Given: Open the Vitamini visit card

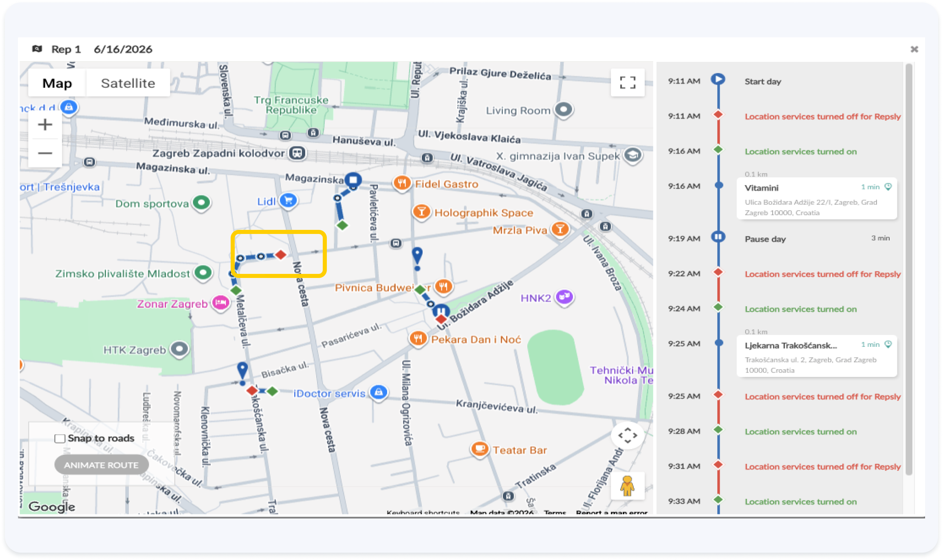Looking at the screenshot, I should (x=817, y=199).
